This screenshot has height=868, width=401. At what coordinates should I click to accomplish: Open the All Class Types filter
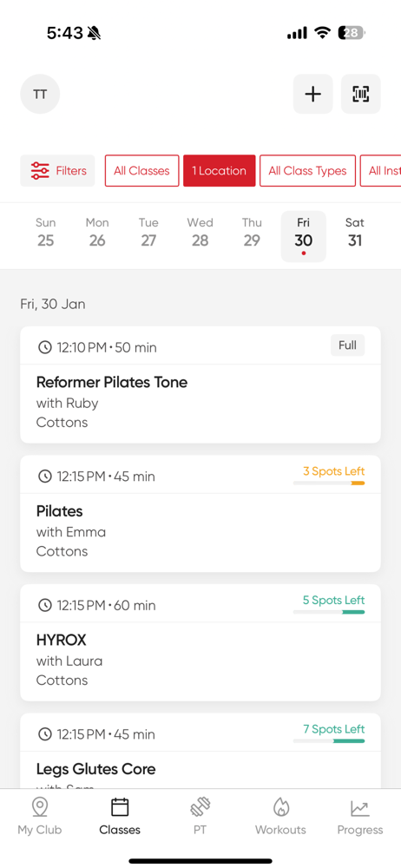pos(307,170)
